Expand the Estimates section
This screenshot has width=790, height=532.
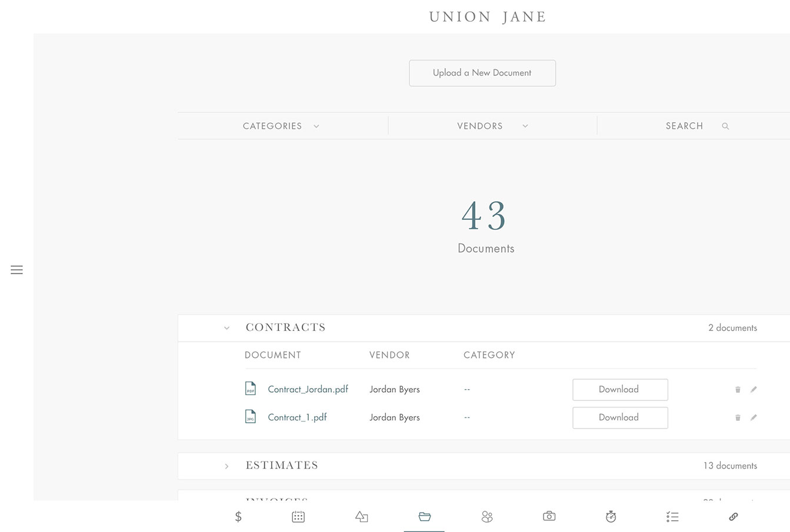(226, 466)
